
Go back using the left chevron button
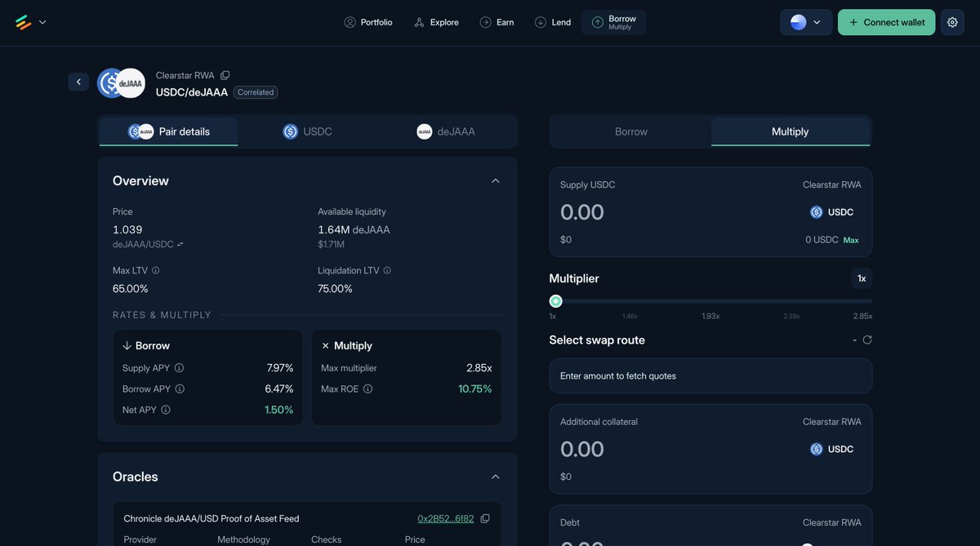78,82
